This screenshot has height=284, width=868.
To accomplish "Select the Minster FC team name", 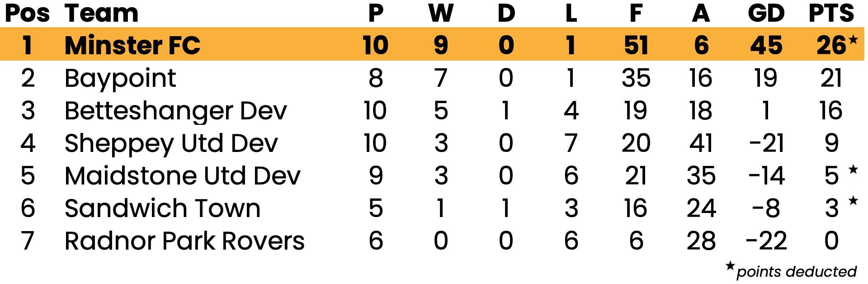I will (x=132, y=45).
